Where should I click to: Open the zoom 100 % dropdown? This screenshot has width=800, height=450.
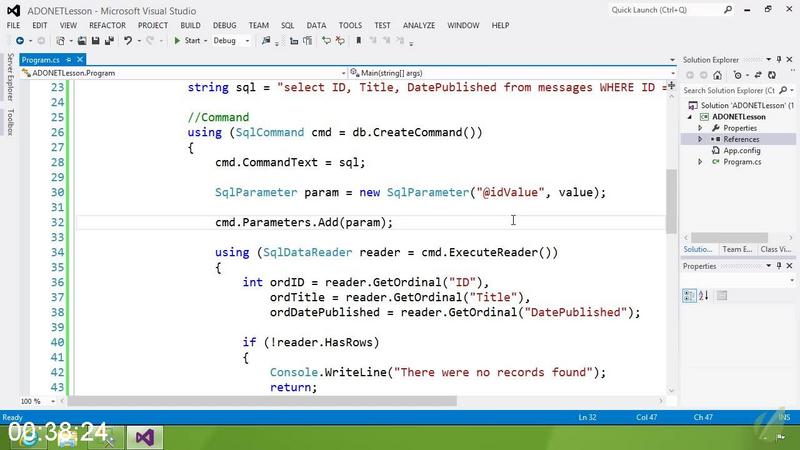[x=53, y=402]
